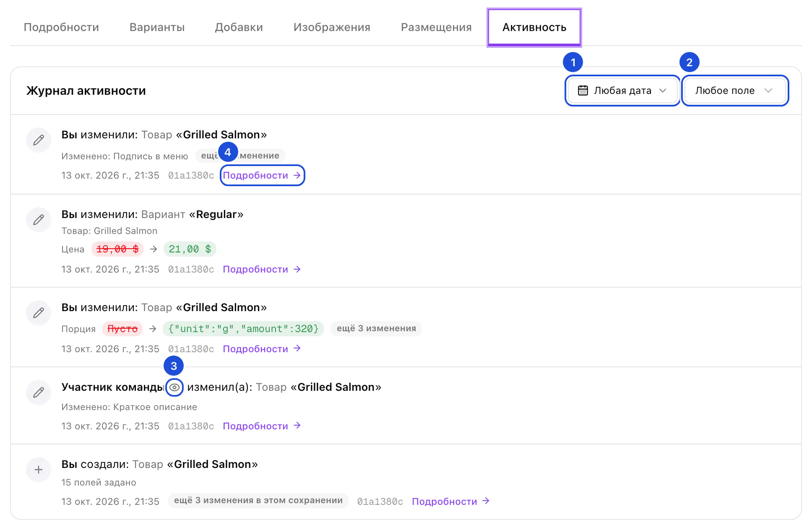Switch to the Варианты tab
The width and height of the screenshot is (812, 530).
tap(157, 27)
